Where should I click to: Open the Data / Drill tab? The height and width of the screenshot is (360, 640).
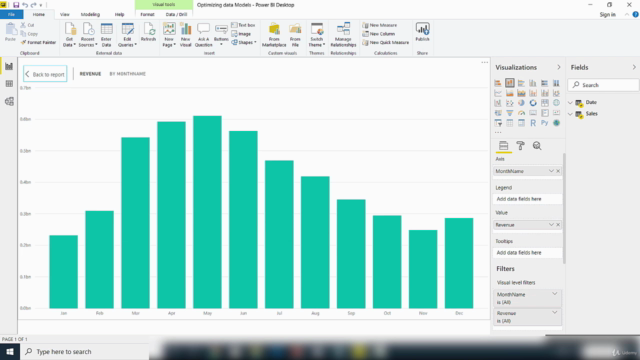176,14
